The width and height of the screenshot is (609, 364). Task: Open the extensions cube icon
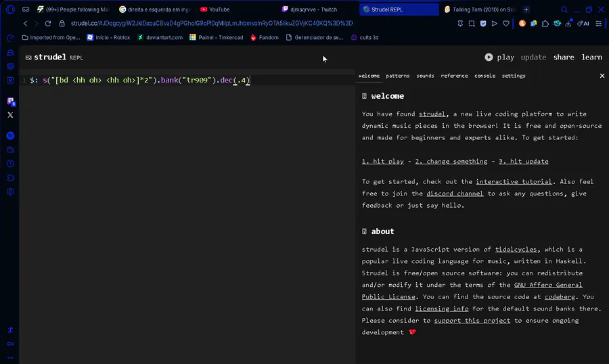pos(545,24)
